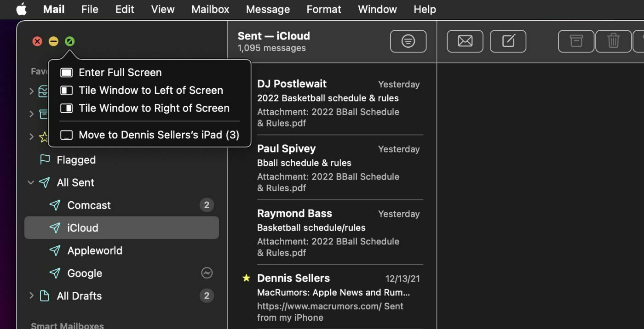Image resolution: width=644 pixels, height=329 pixels.
Task: Open the Message menu
Action: coord(268,9)
